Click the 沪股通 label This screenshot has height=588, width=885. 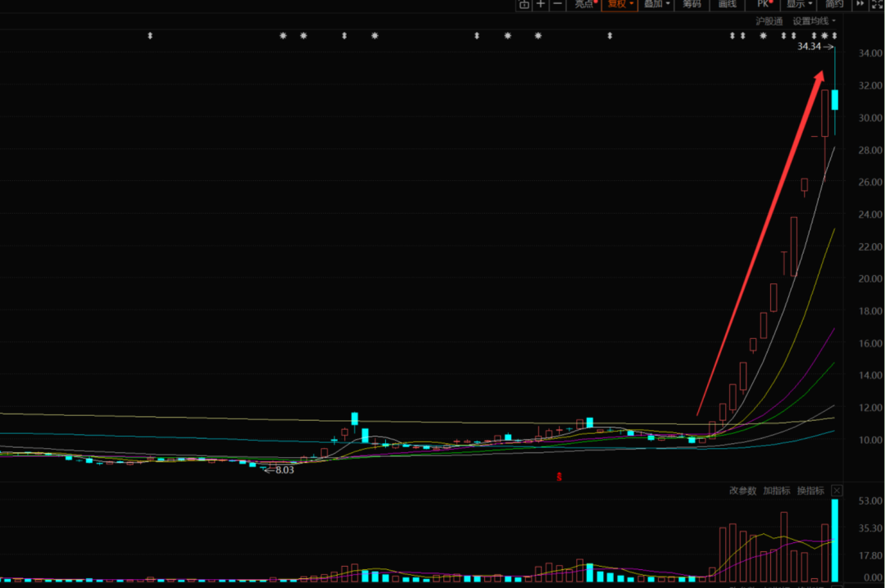pyautogui.click(x=769, y=21)
